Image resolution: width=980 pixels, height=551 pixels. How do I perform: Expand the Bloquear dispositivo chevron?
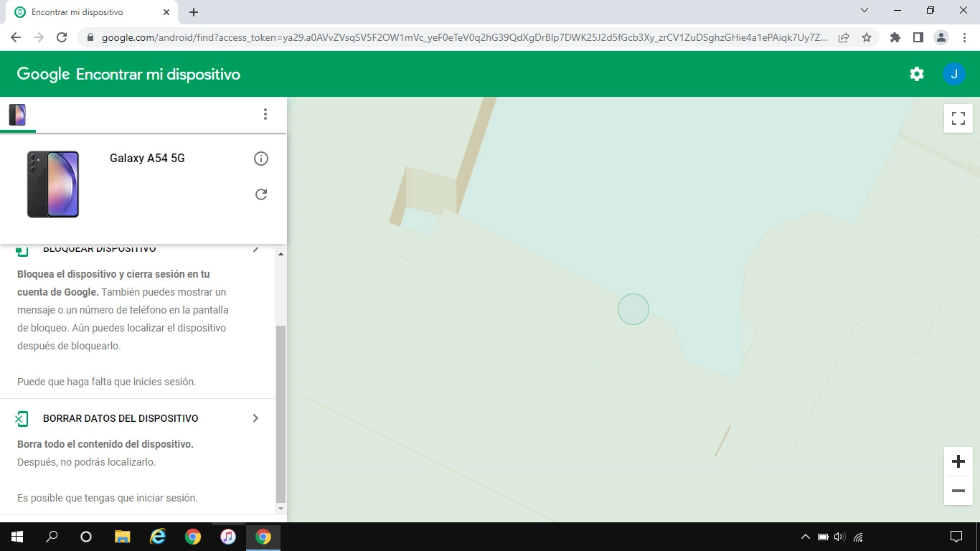255,250
